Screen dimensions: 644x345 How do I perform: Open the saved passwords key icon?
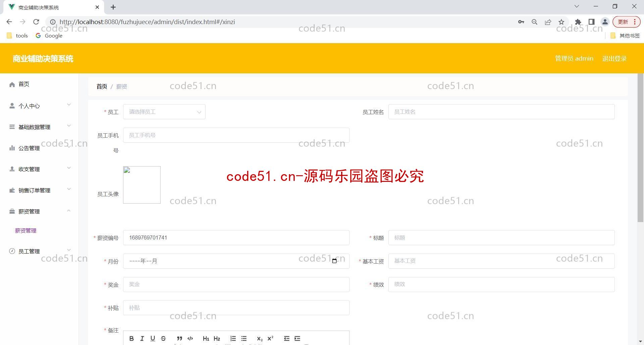coord(521,22)
